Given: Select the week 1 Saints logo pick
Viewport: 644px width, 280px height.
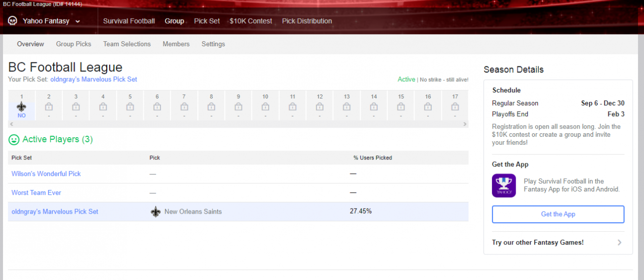Looking at the screenshot, I should (x=22, y=107).
